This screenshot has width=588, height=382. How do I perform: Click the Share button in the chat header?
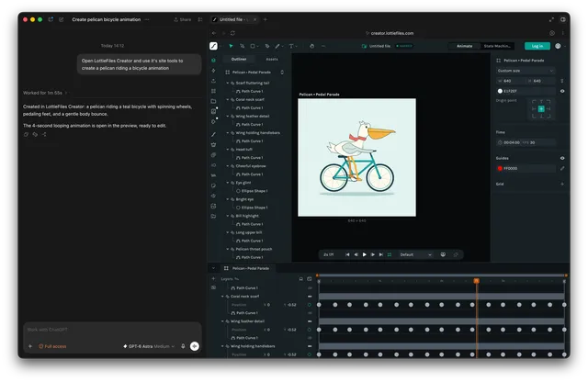182,19
